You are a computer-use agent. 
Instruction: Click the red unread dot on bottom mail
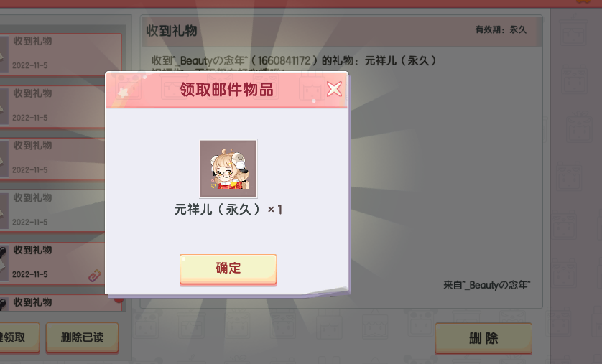tap(119, 299)
